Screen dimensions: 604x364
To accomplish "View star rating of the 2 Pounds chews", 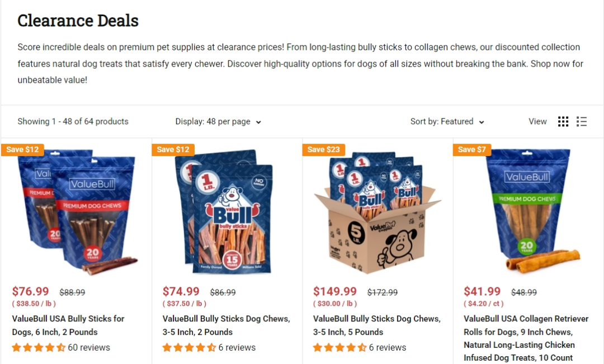I will point(189,348).
